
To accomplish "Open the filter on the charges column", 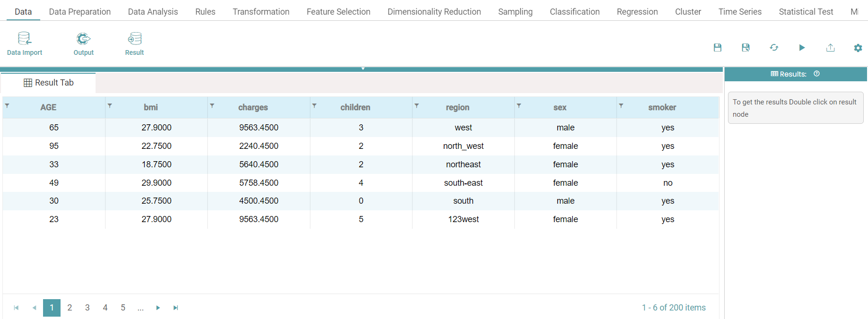I will (212, 106).
